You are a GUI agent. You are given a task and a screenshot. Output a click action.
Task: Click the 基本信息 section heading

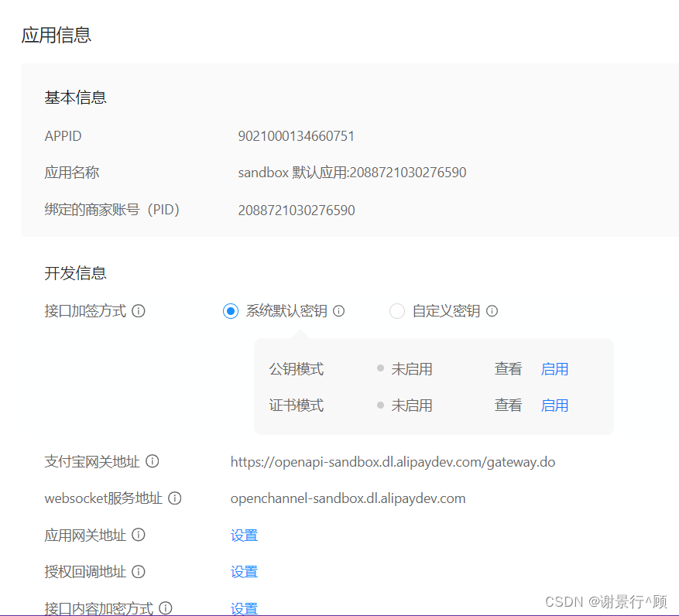tap(75, 97)
